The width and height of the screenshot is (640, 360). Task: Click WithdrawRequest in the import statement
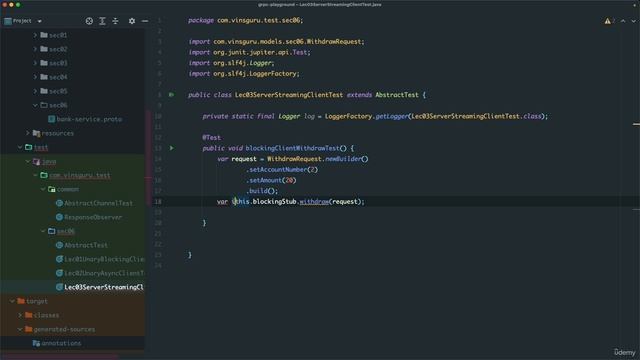[x=334, y=42]
